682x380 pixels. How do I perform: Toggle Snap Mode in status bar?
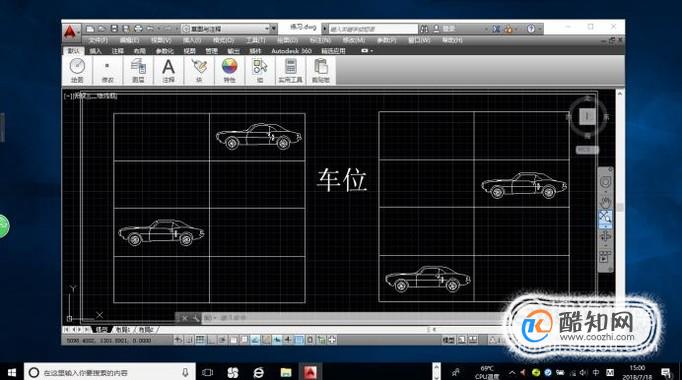(x=189, y=340)
